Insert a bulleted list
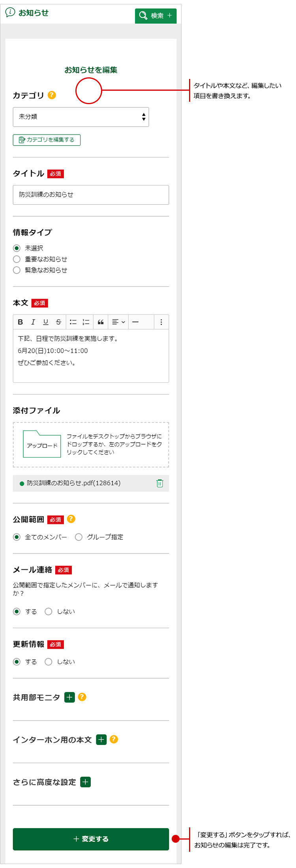 73,322
